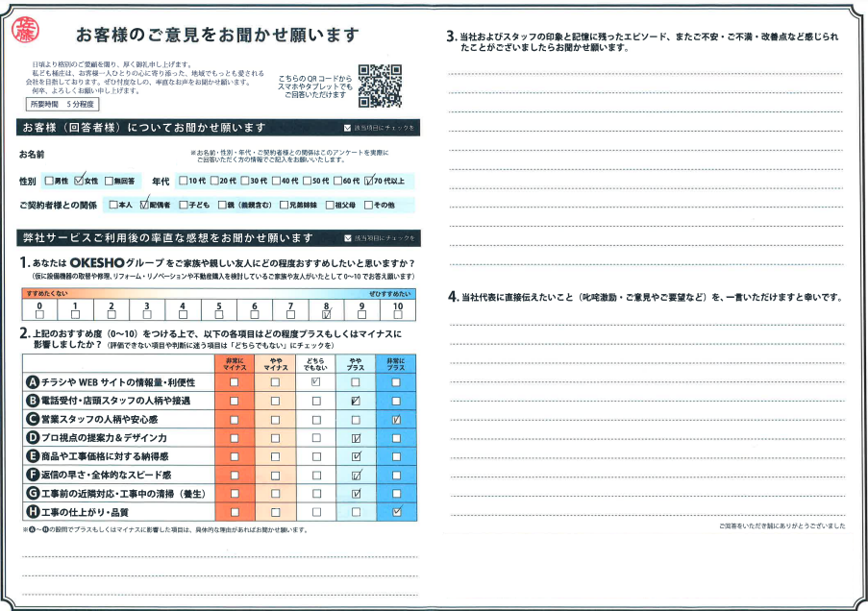
Task: Click the circled G icon for 近隣対応
Action: tap(32, 494)
